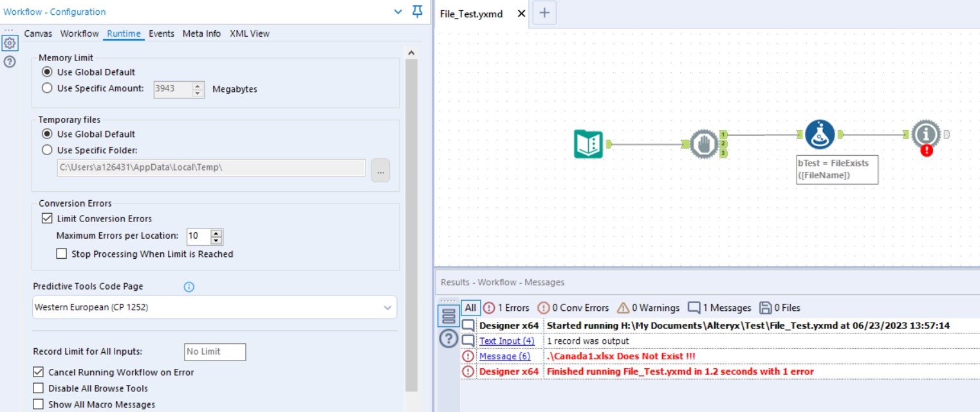This screenshot has width=980, height=412.
Task: Pin the Workflow Configuration panel
Action: 418,12
